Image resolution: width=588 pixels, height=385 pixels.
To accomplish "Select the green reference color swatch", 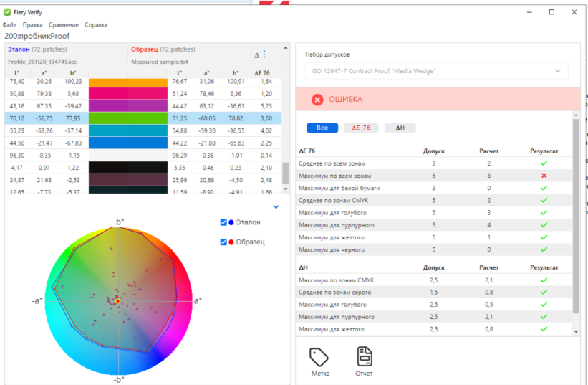I will (107, 118).
